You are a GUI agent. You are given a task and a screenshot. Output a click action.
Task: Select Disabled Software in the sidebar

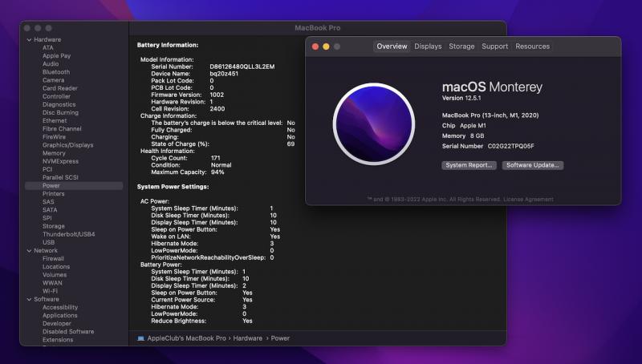tap(68, 332)
